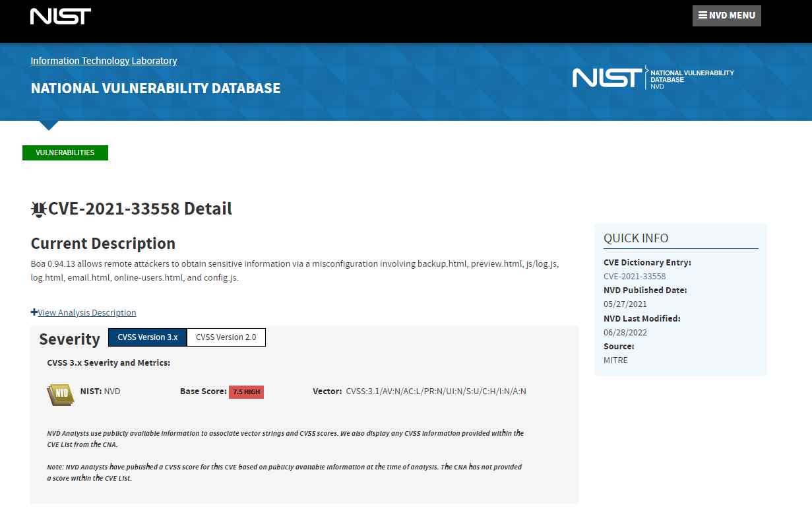812x513 pixels.
Task: Click the National Vulnerability Database banner title
Action: point(155,88)
